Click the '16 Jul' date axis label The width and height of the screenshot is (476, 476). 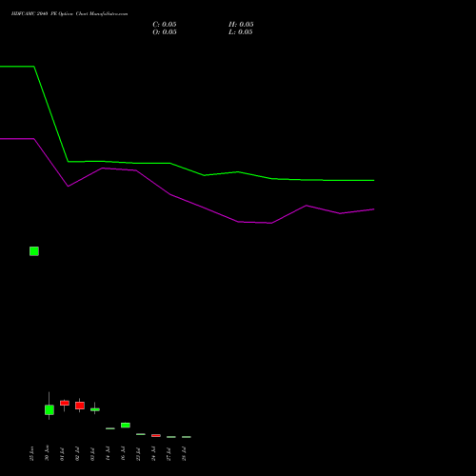click(123, 454)
